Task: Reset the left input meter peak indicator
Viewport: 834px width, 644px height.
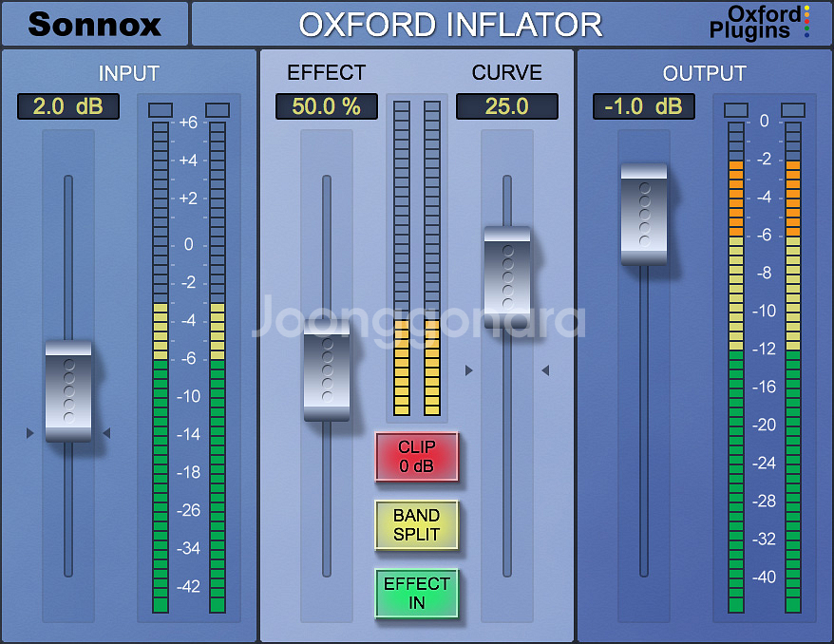Action: pyautogui.click(x=161, y=110)
